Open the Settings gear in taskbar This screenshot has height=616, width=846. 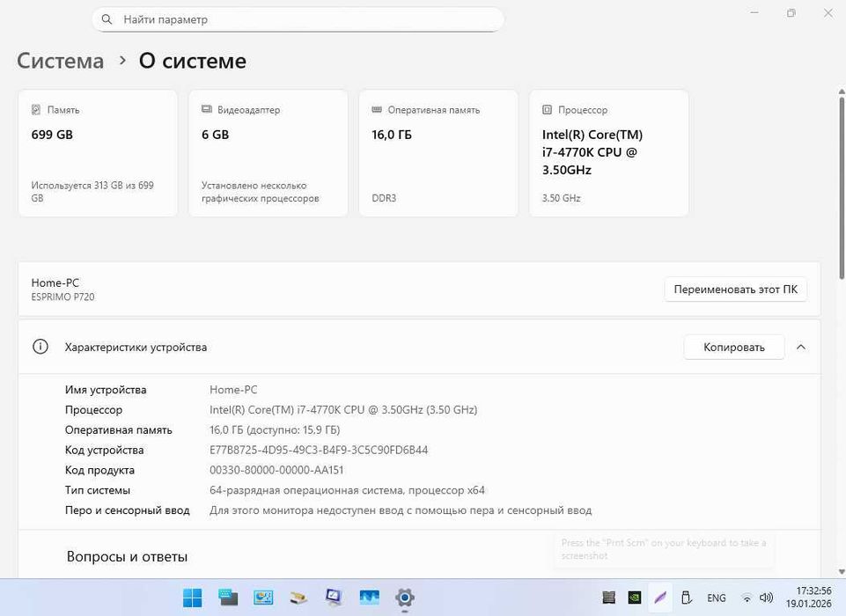pos(405,598)
